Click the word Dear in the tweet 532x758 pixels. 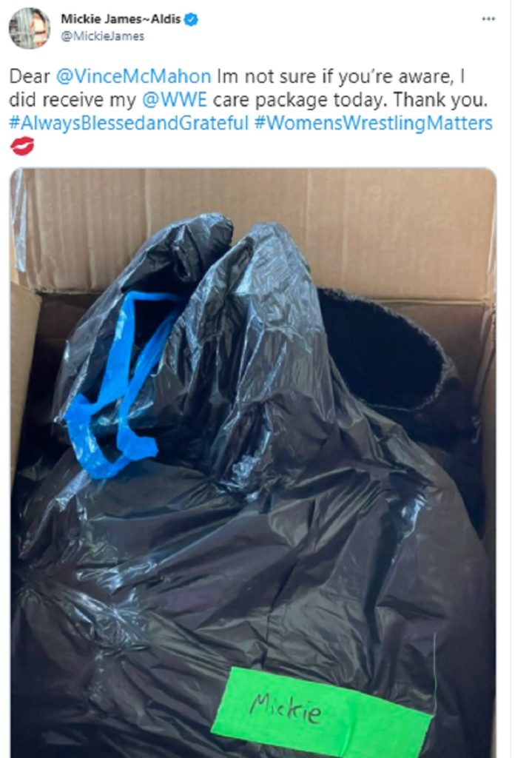pos(30,76)
